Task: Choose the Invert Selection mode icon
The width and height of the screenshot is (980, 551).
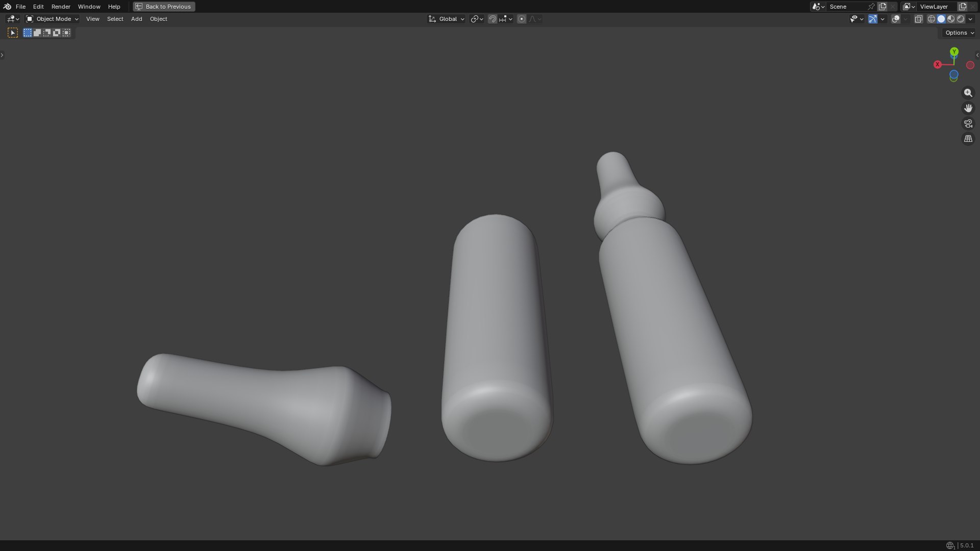Action: pyautogui.click(x=57, y=33)
